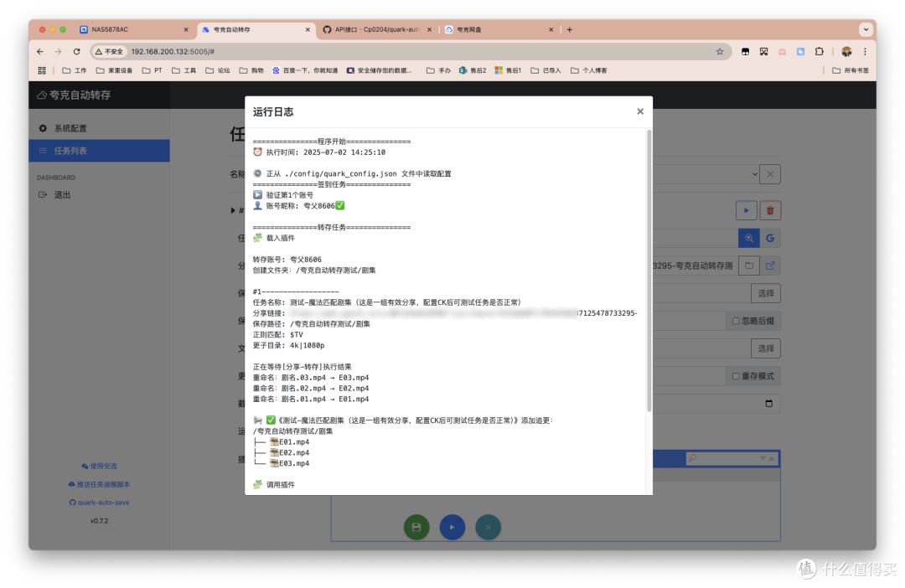Close the 运行日志 dialog
Screen dimensions: 905x588
(x=640, y=111)
